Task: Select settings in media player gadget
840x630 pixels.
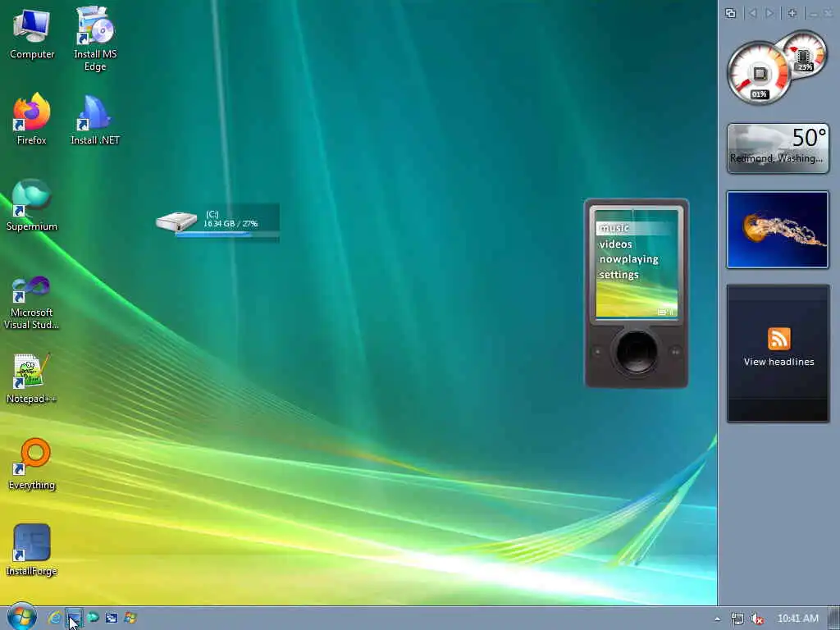Action: point(619,274)
